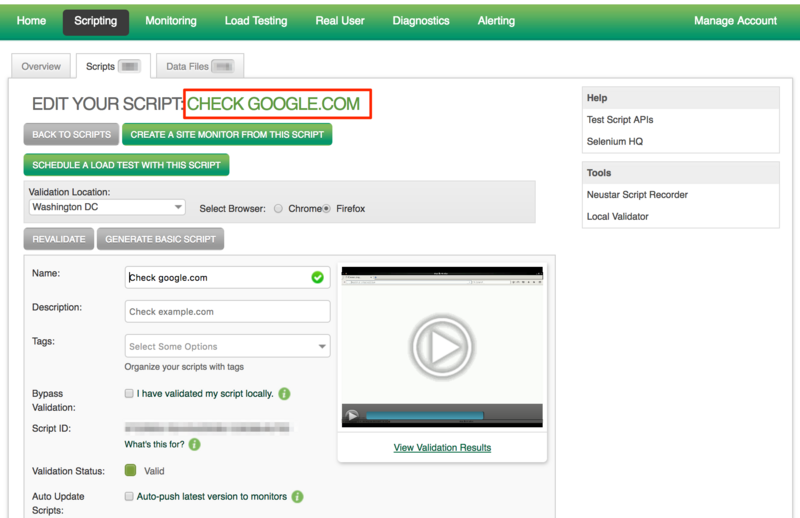Open Manage Account menu
Image resolution: width=800 pixels, height=518 pixels.
[735, 21]
